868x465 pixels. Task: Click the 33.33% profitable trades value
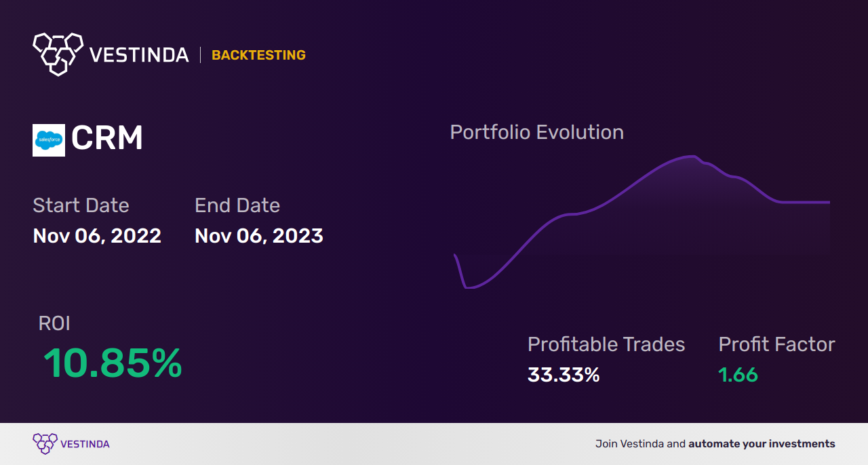(564, 375)
